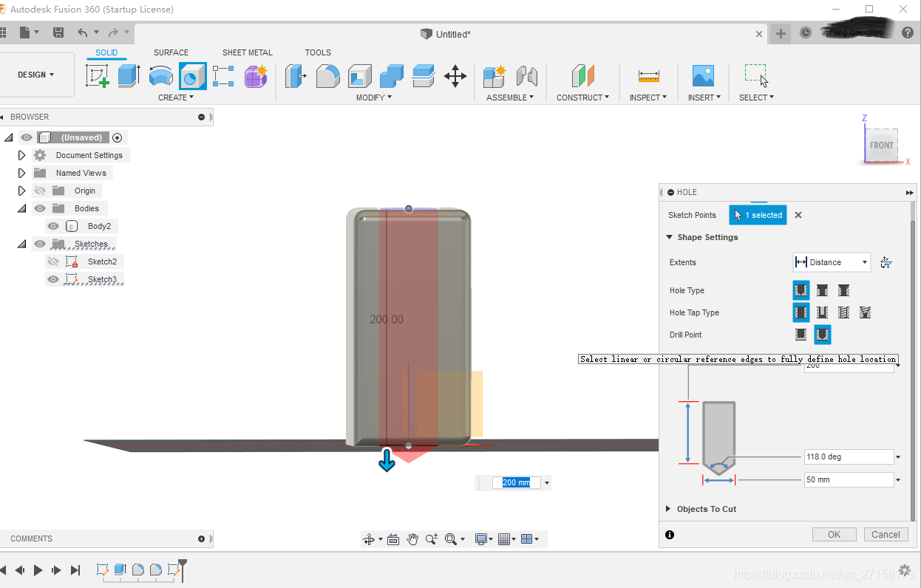The width and height of the screenshot is (921, 588).
Task: Open the Offset Plane construct tool
Action: coord(582,76)
